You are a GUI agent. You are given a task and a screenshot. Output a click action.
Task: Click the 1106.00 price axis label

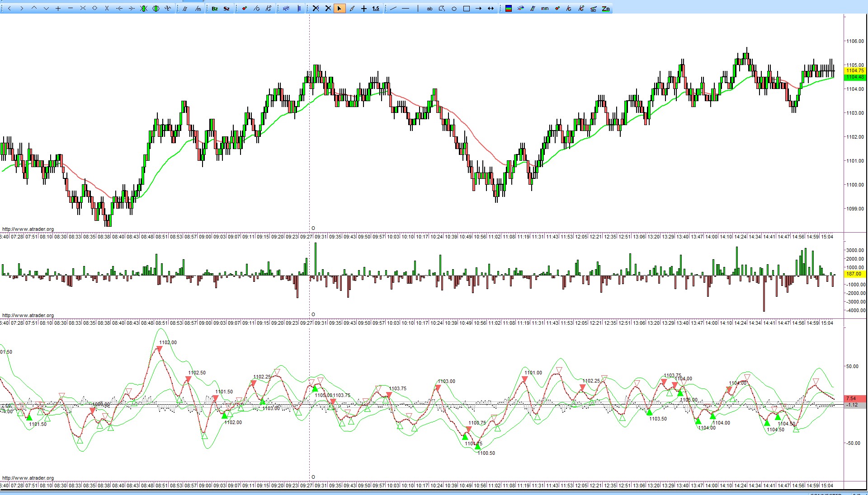(855, 41)
